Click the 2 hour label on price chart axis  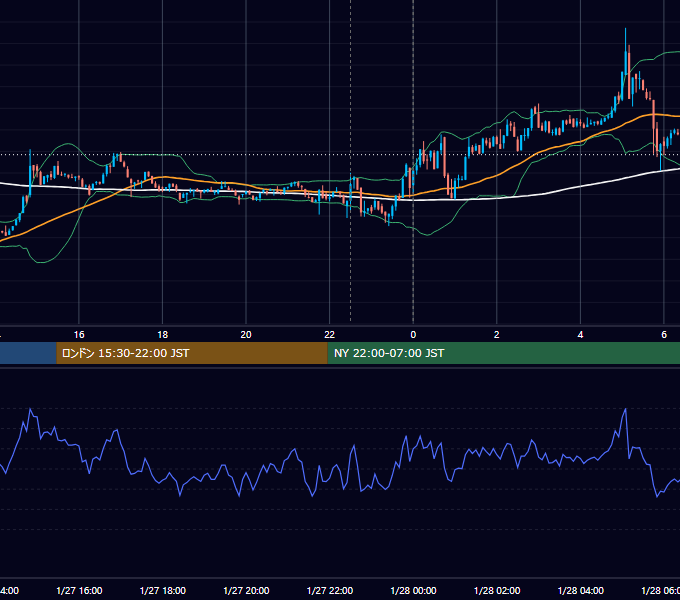pos(497,335)
